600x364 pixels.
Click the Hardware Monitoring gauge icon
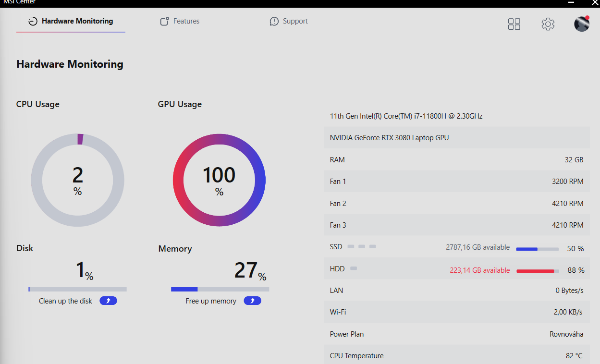coord(33,21)
